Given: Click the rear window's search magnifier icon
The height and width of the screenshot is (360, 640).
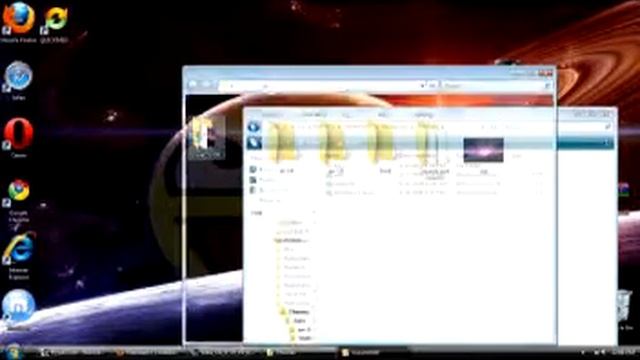Looking at the screenshot, I should (547, 86).
